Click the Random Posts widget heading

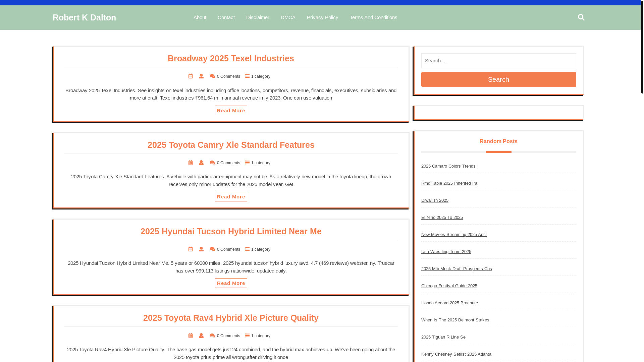[x=498, y=141]
